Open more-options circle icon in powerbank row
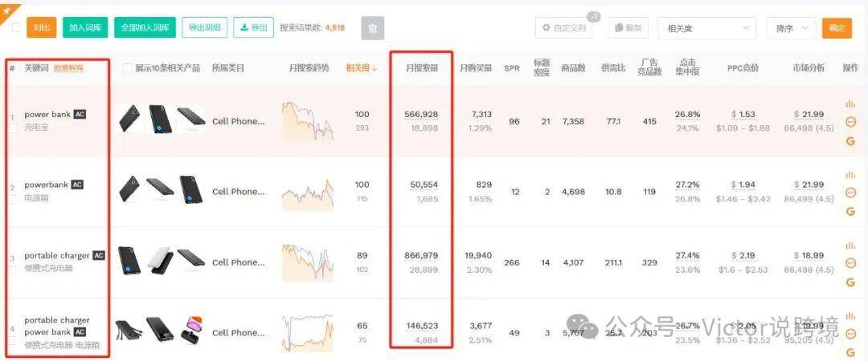The width and height of the screenshot is (868, 362). tap(851, 193)
